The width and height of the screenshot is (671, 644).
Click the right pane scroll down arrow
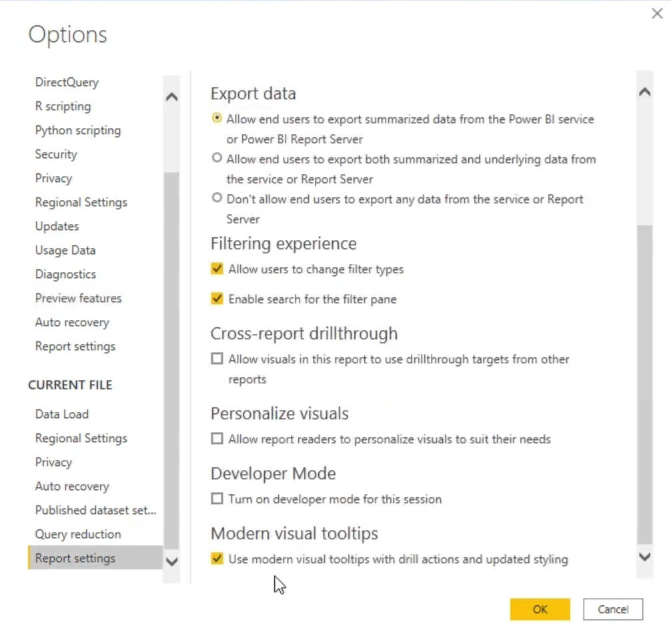click(644, 557)
